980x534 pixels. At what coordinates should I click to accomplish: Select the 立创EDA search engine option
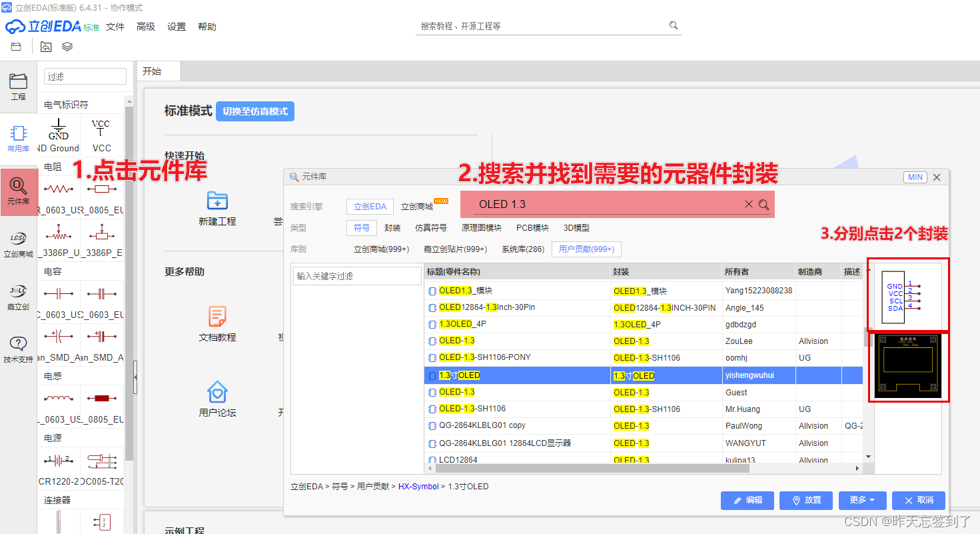tap(370, 207)
